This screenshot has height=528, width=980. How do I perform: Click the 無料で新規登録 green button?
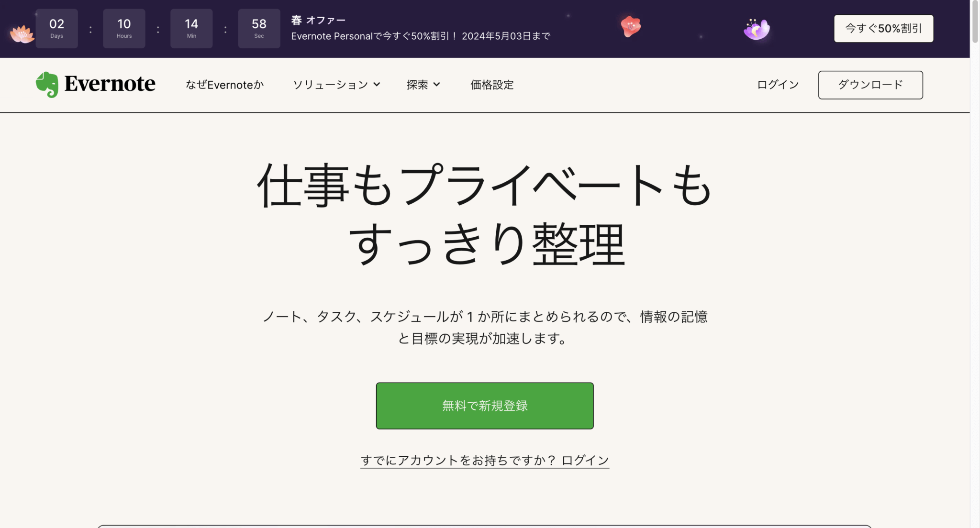pyautogui.click(x=484, y=406)
